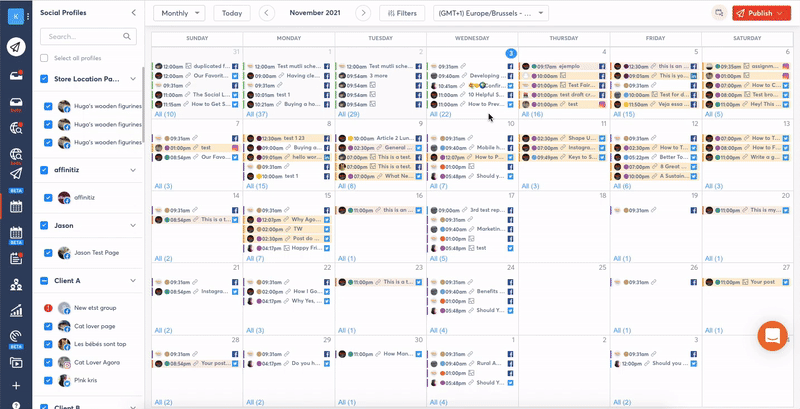Uncheck the Jason group checkbox
The width and height of the screenshot is (800, 409).
(x=44, y=225)
